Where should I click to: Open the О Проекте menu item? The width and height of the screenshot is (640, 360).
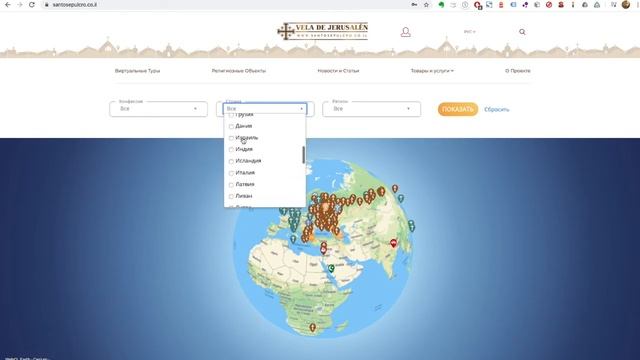tap(518, 71)
